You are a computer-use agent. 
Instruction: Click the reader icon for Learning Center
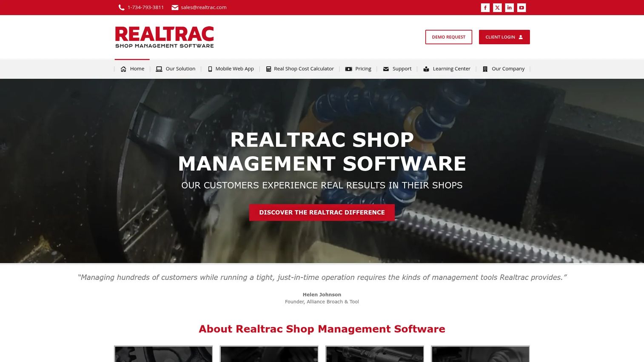[x=426, y=69]
